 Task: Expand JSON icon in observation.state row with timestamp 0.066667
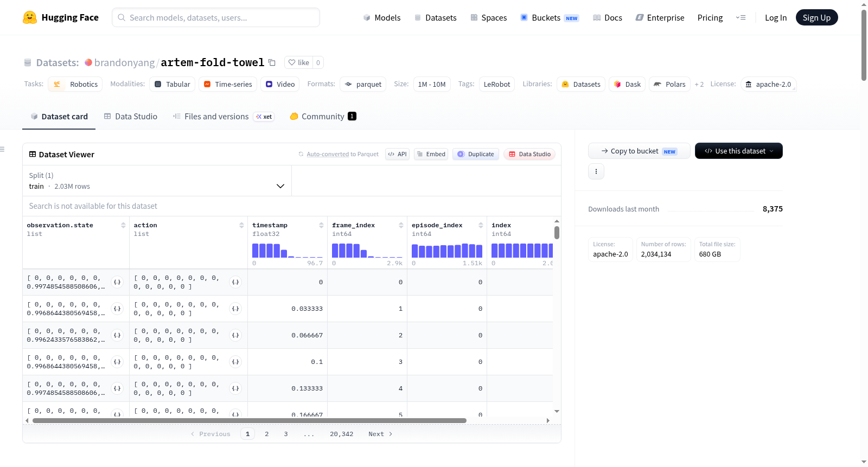(x=117, y=335)
